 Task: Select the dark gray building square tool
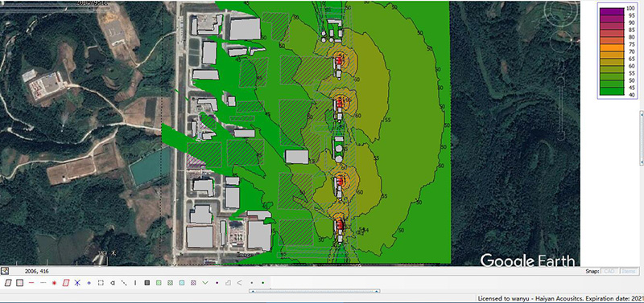(147, 282)
